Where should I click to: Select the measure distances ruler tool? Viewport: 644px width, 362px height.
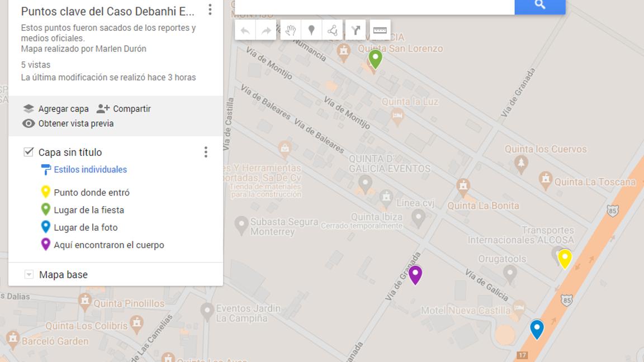[x=380, y=30]
